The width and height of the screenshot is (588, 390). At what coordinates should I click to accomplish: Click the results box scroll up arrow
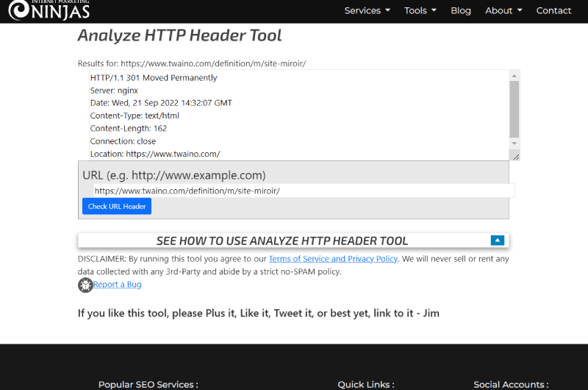point(514,76)
